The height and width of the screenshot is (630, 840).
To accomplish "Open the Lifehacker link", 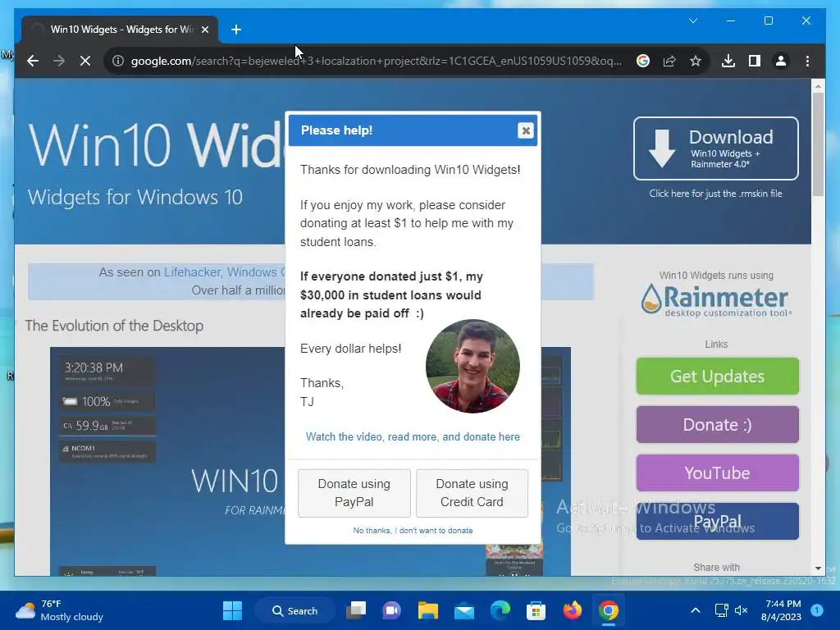I will tap(192, 272).
